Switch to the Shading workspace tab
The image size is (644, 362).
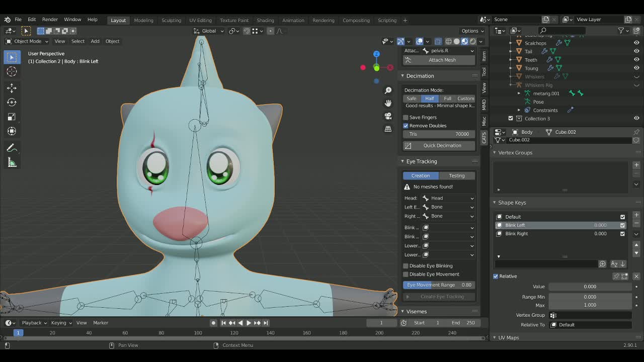pyautogui.click(x=265, y=20)
